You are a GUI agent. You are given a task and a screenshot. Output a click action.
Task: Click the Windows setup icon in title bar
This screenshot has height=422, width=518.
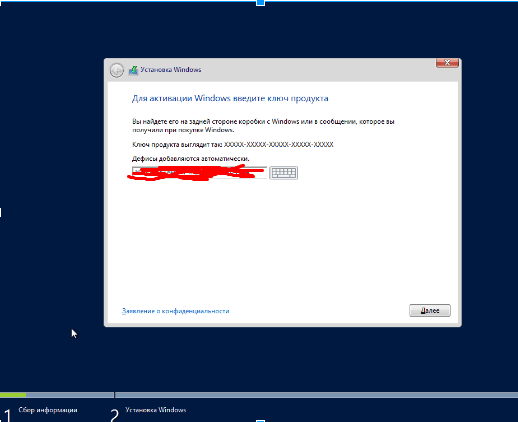(133, 70)
